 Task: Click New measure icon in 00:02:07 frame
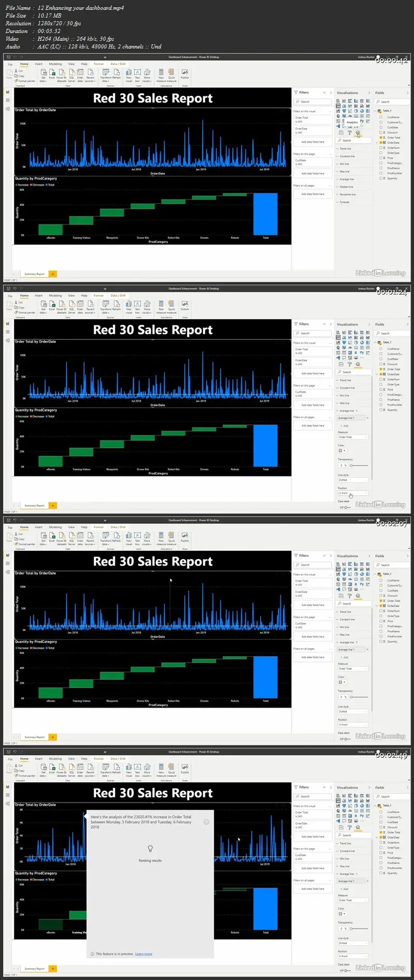(162, 536)
